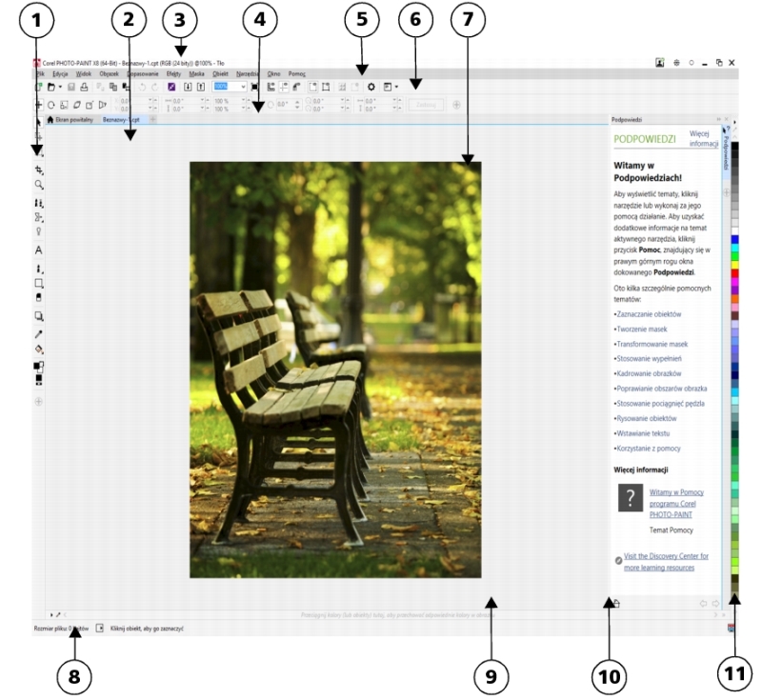Select the Zoom magnifier tool
The image size is (762, 700).
(39, 184)
